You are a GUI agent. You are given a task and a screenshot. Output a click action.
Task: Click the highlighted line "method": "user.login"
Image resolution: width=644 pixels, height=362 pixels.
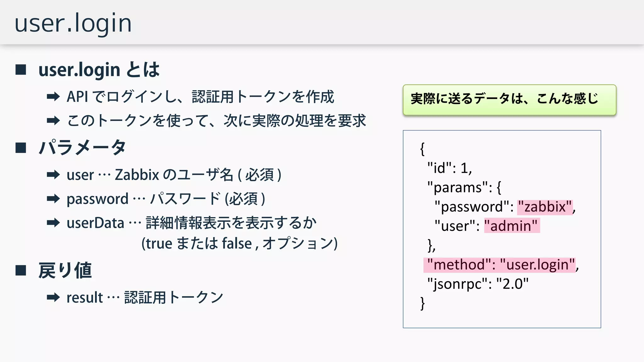pyautogui.click(x=500, y=265)
